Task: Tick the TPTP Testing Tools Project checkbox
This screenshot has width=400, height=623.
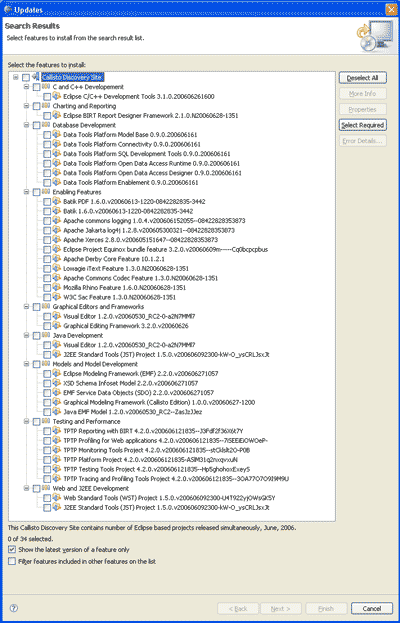Action: [x=47, y=469]
